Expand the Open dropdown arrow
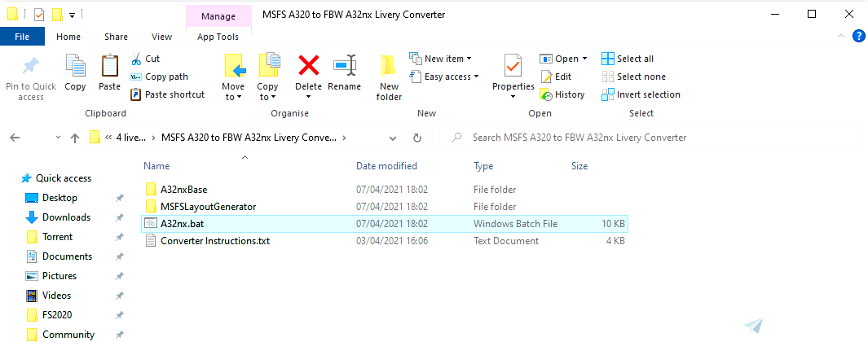 click(x=584, y=59)
